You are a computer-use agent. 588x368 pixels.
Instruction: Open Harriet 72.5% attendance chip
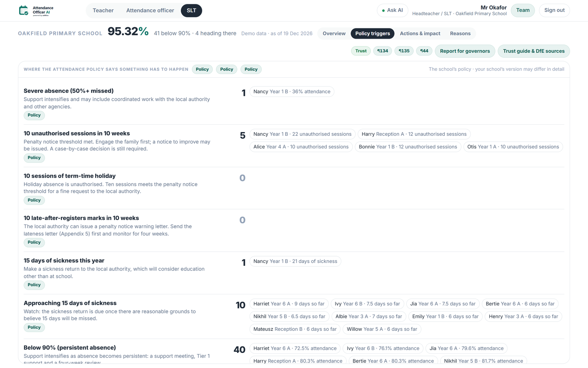pos(295,348)
